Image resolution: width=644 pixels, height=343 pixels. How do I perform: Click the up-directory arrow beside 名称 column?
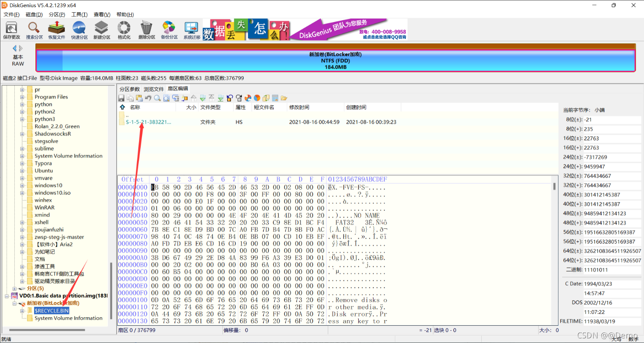[x=122, y=107]
